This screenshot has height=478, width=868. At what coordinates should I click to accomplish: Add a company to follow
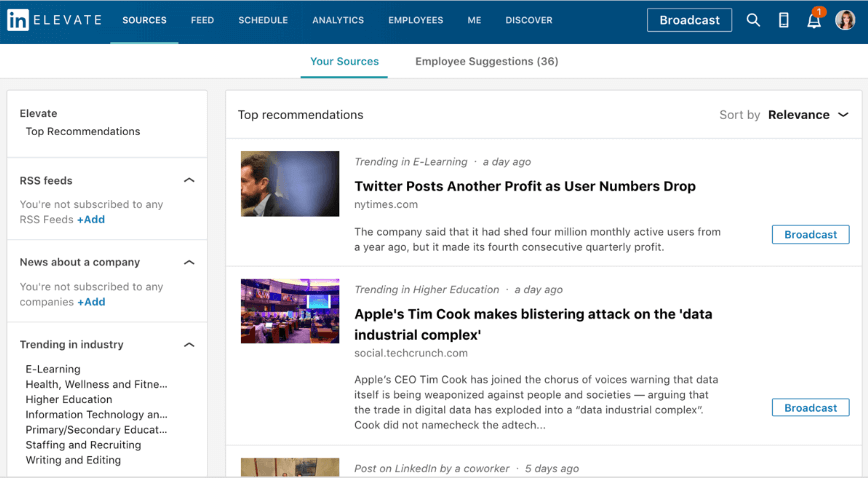click(91, 302)
